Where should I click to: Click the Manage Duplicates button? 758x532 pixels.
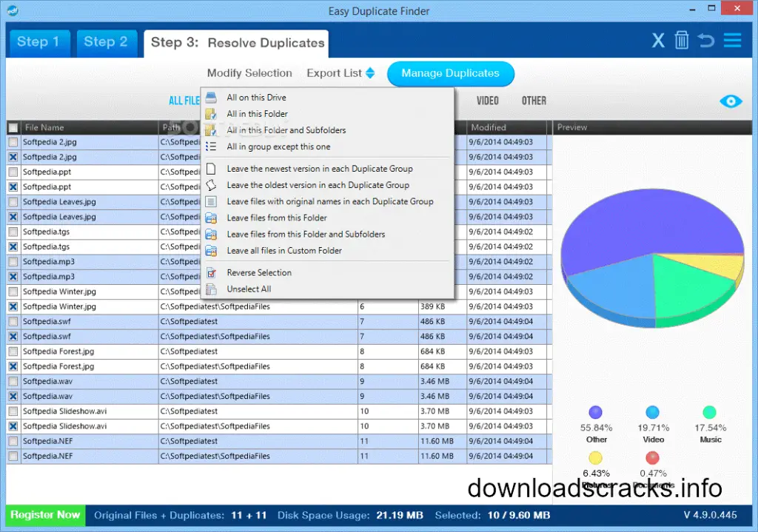[x=451, y=73]
